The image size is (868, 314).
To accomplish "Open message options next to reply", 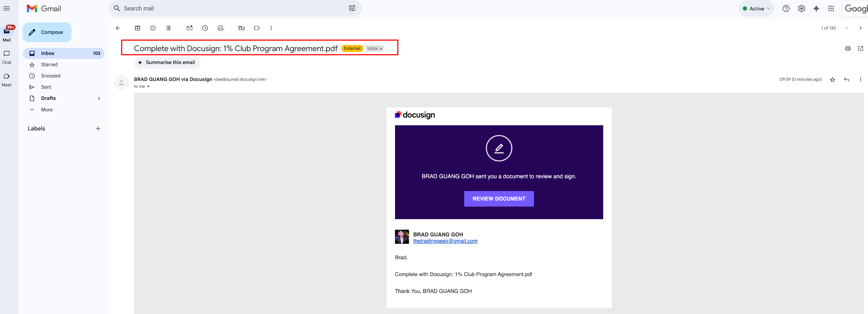I will 861,80.
